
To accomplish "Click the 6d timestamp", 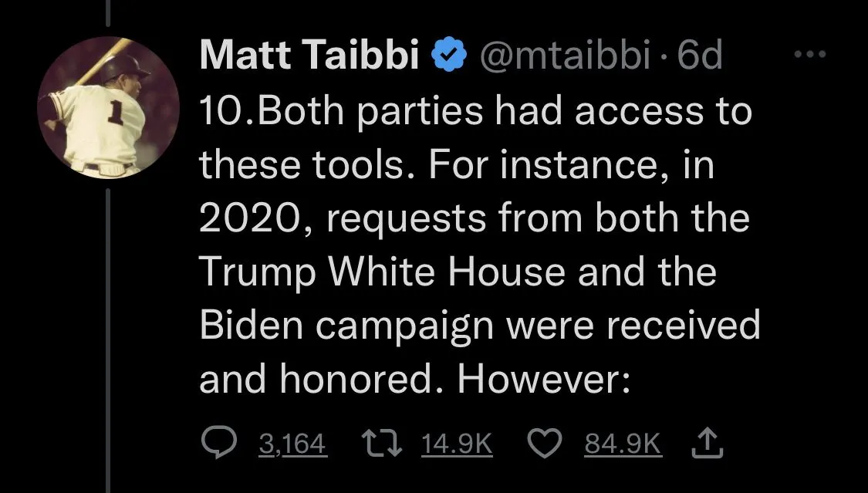I will 699,56.
